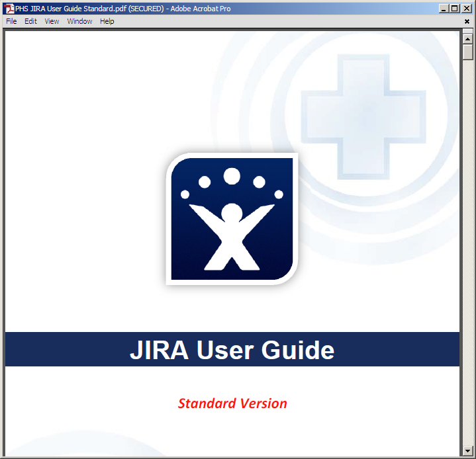Click the Adobe PDF icon in title bar

click(9, 9)
